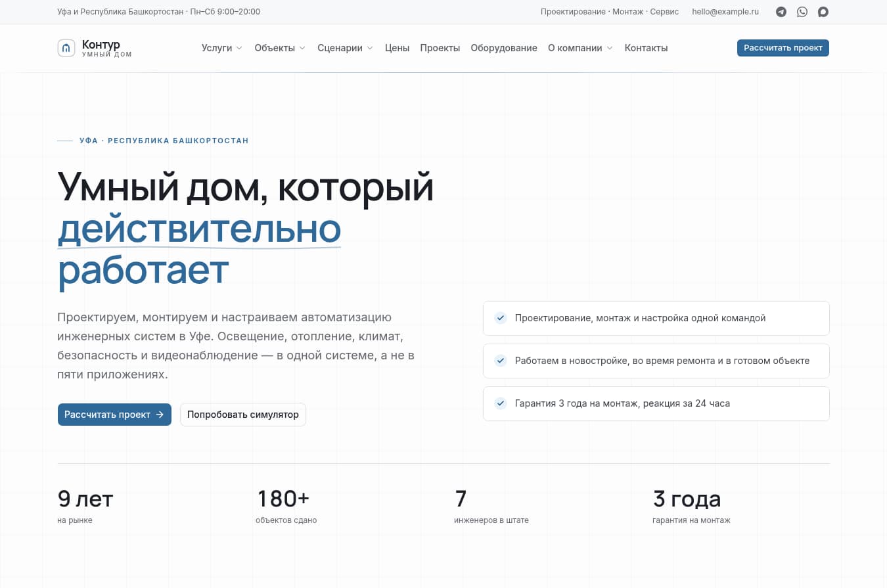Click the header Рассчитать проект button
This screenshot has height=588, width=887.
pyautogui.click(x=783, y=48)
